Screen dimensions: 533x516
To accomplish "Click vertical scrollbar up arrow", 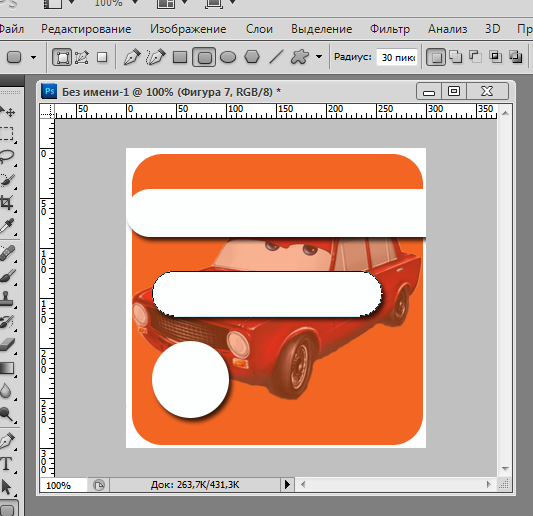I will (x=505, y=113).
